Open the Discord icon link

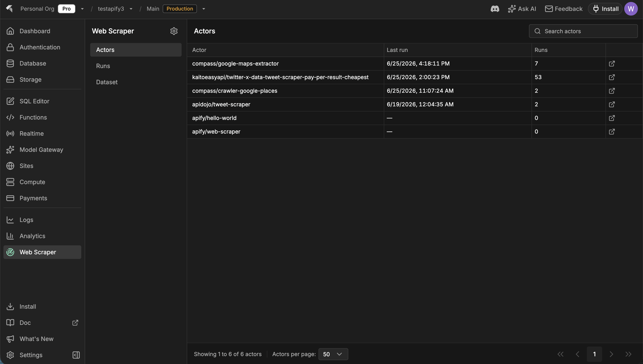click(495, 9)
